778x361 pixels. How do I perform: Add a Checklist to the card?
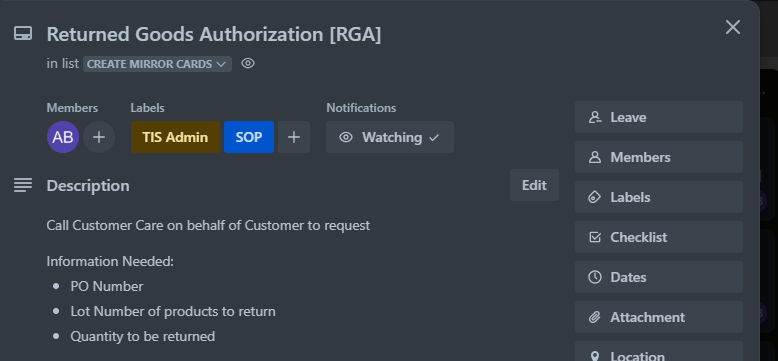659,237
